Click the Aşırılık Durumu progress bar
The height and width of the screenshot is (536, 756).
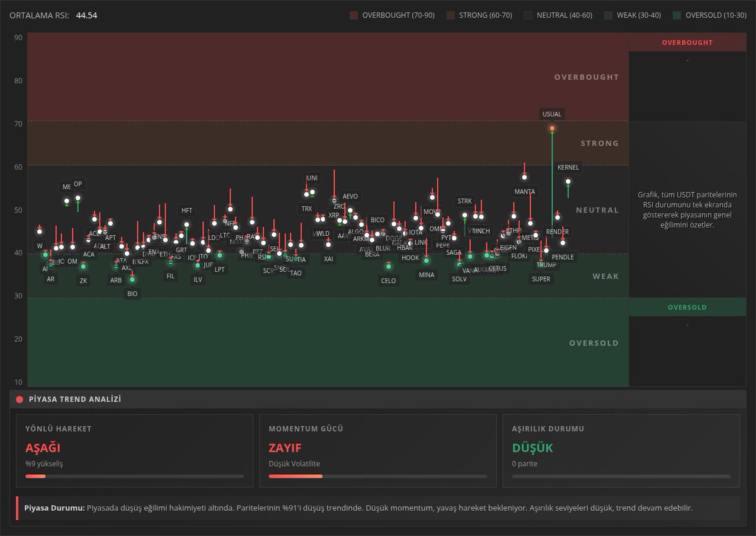coord(621,476)
